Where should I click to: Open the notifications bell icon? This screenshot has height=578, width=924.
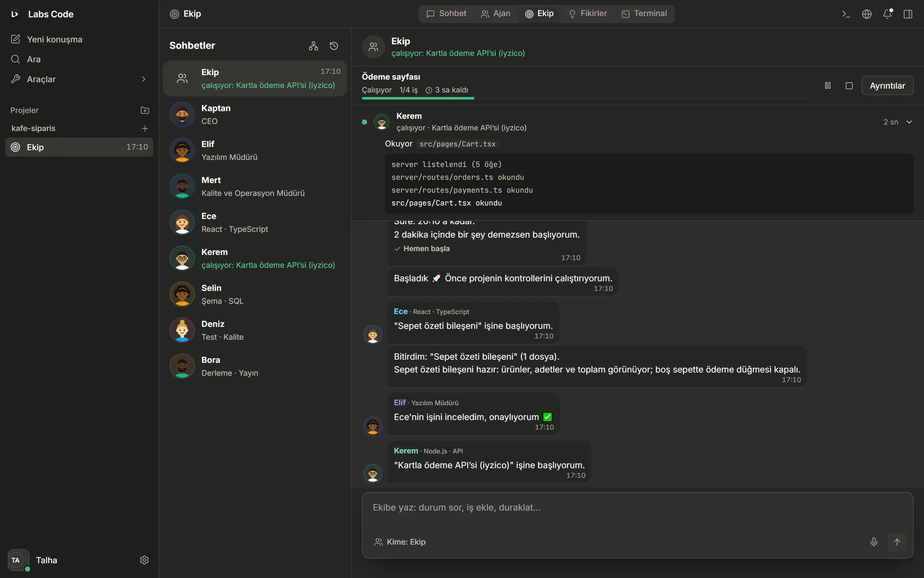(x=887, y=14)
